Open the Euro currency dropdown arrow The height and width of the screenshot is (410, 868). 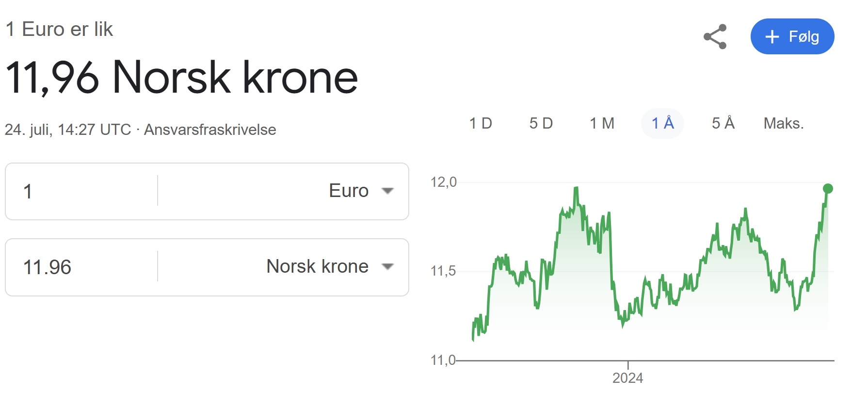click(x=387, y=191)
